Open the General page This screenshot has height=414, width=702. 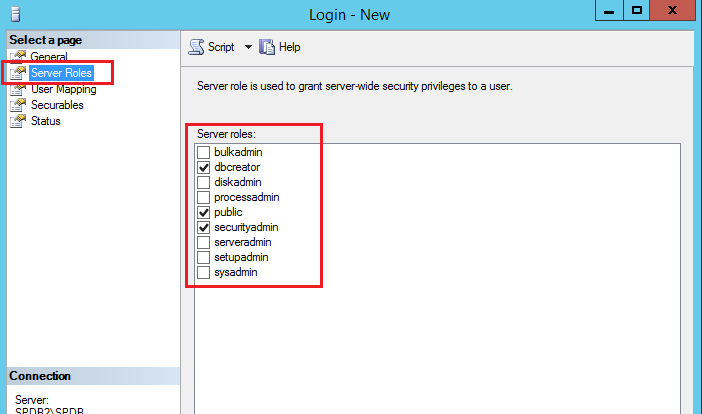coord(49,57)
